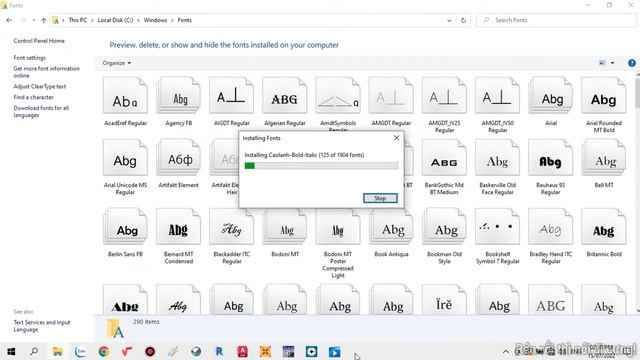Select the Bodoni MT font

coord(284,233)
